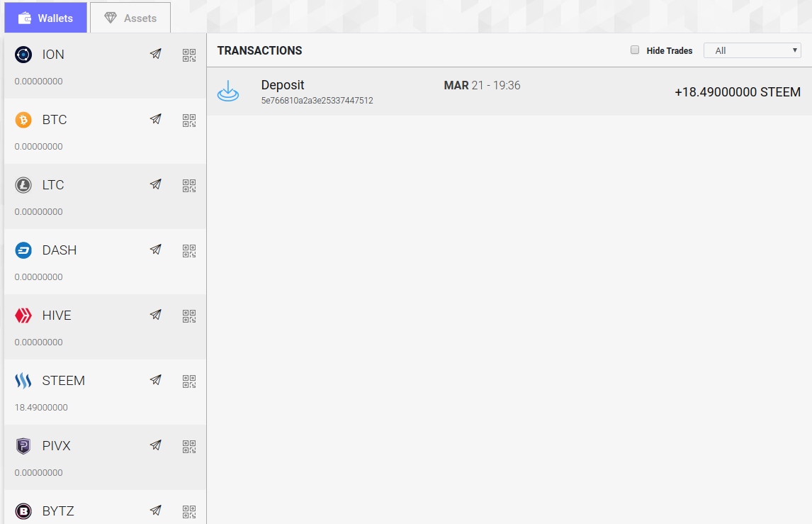Click the ION coin logo
812x524 pixels.
23,55
